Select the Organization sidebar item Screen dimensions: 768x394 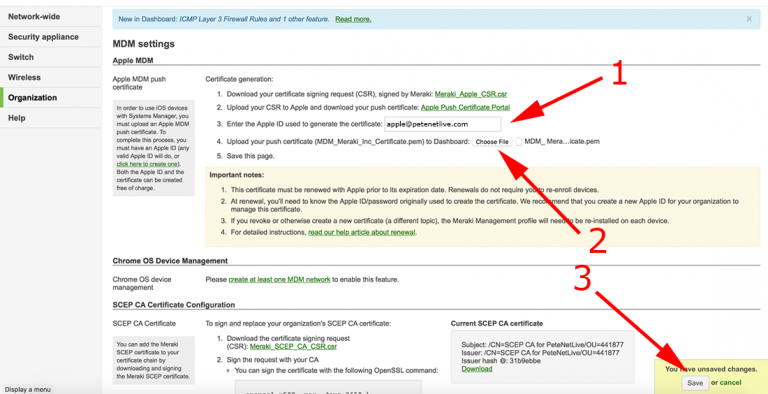click(x=50, y=98)
